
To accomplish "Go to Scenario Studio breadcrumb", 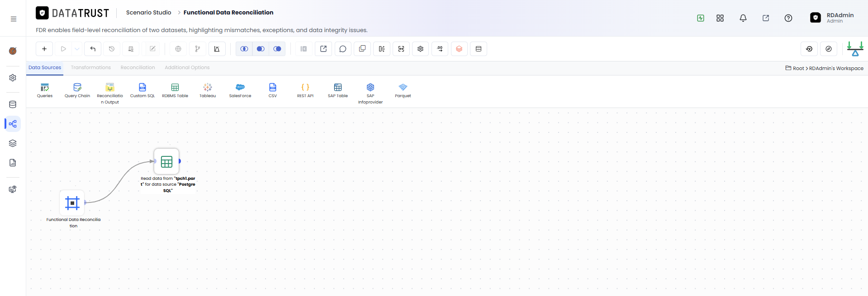I will [x=149, y=13].
